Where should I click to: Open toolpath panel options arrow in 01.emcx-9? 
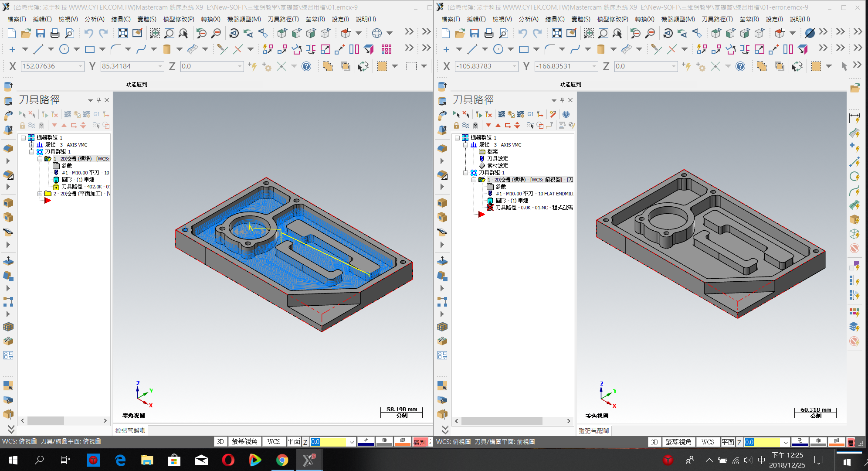90,100
